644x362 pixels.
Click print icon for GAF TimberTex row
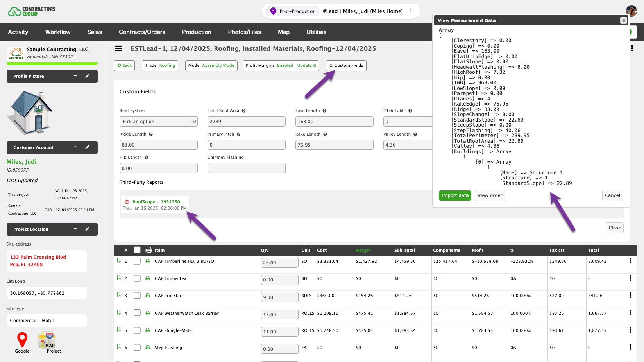tap(148, 278)
